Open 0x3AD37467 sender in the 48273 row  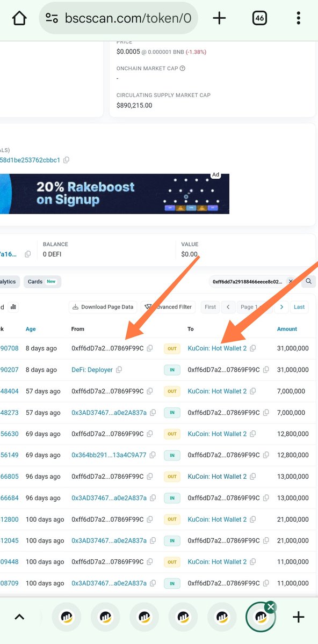pos(109,413)
